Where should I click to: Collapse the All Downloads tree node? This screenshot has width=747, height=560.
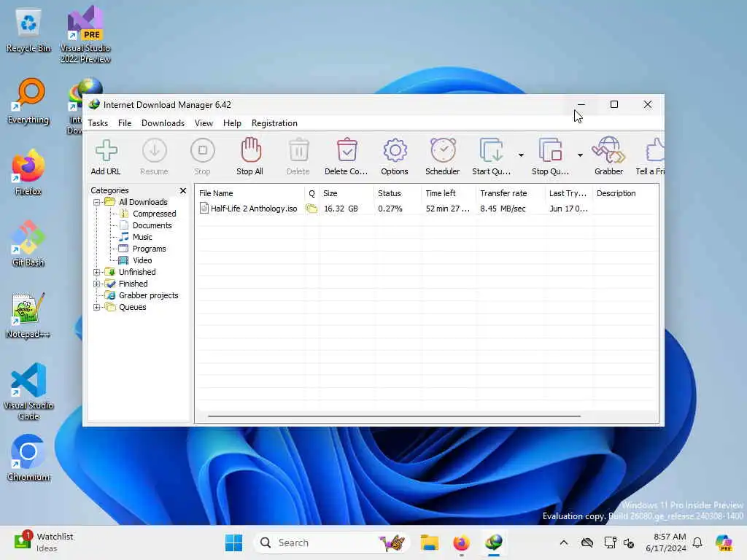coord(97,203)
